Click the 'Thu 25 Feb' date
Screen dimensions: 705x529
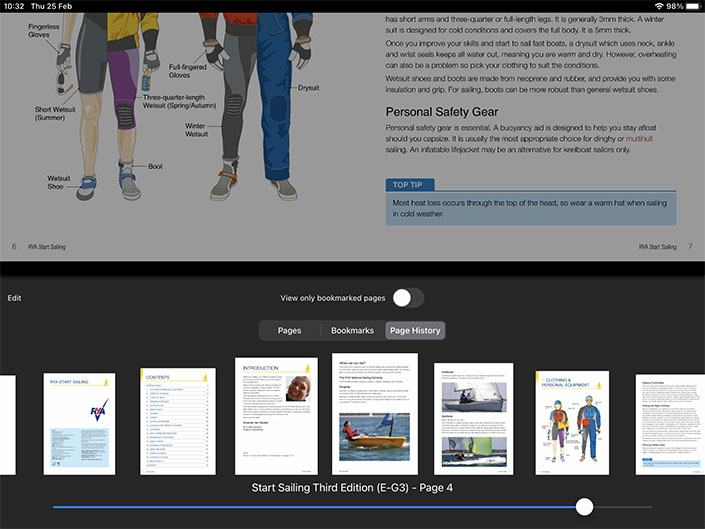pyautogui.click(x=51, y=6)
